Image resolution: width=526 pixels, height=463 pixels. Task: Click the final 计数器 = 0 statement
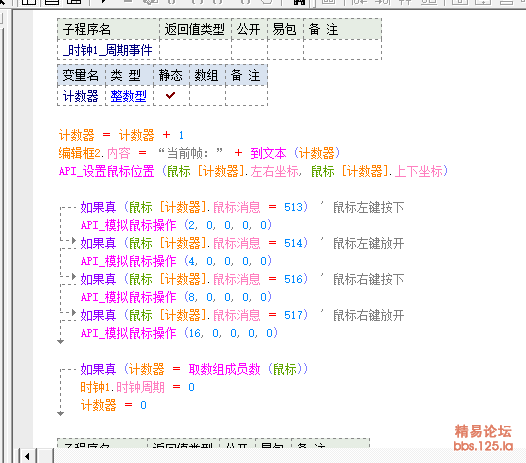[114, 405]
